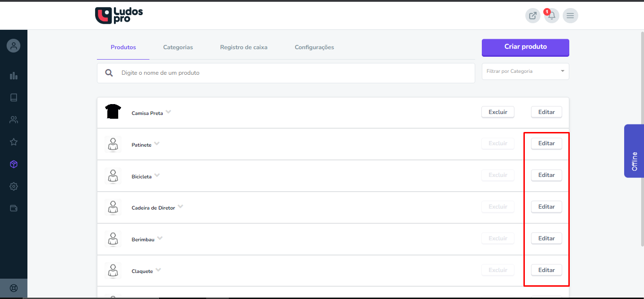Click Editar for Cadeira de Diretor
Screen dimensions: 644x299
[x=547, y=207]
